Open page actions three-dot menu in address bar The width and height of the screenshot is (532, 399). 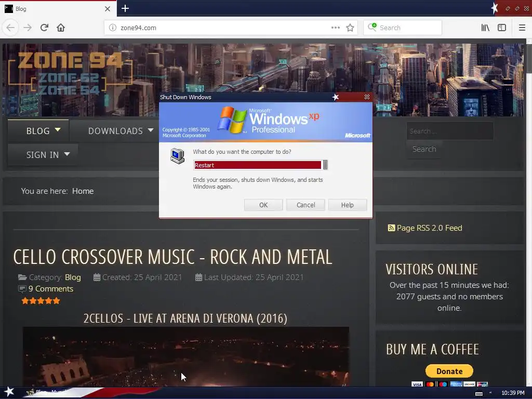coord(335,28)
